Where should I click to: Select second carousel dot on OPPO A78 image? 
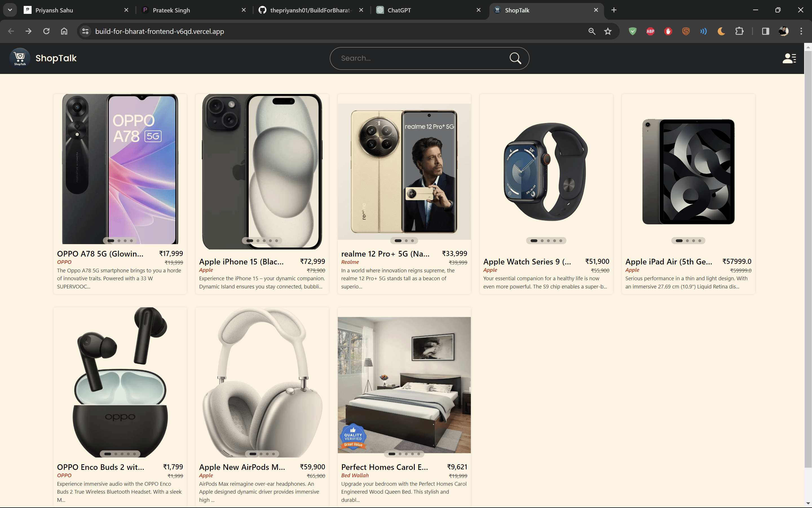(x=119, y=240)
